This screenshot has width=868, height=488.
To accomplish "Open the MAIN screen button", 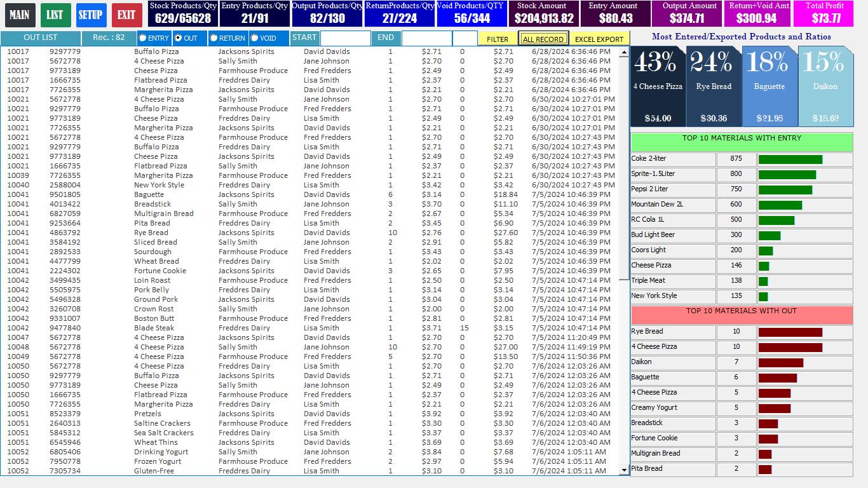I will tap(20, 15).
